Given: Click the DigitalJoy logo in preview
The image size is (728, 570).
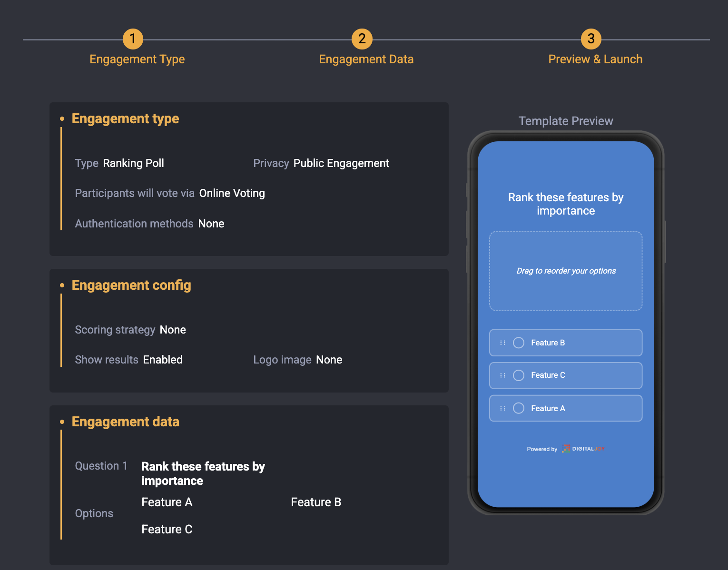Looking at the screenshot, I should click(x=583, y=449).
